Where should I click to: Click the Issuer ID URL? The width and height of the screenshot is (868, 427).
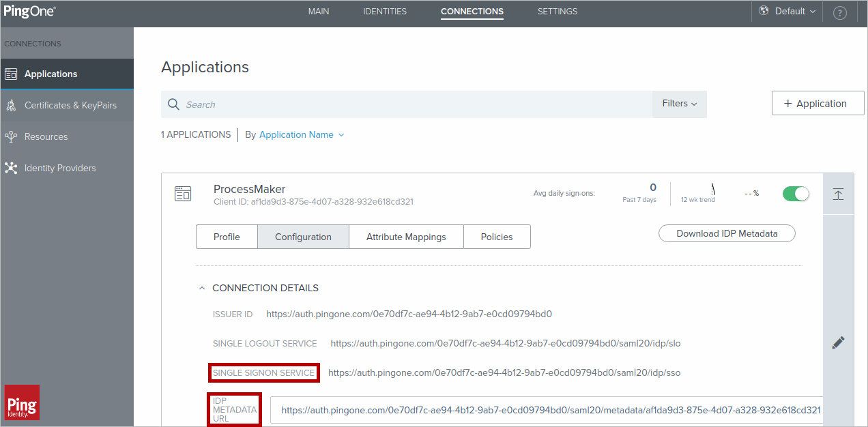409,314
